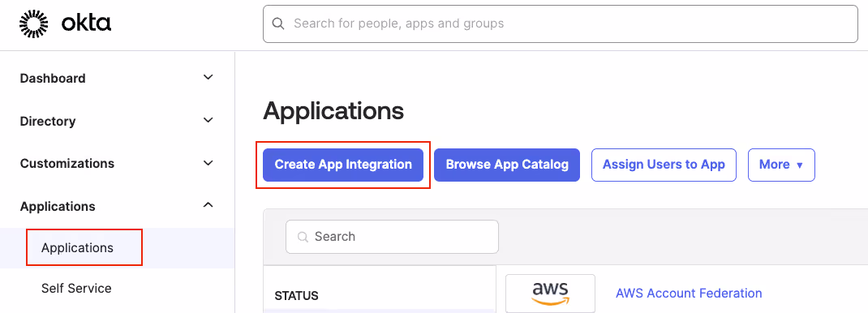The height and width of the screenshot is (313, 868).
Task: Click the magnifier icon in global search
Action: 279,24
